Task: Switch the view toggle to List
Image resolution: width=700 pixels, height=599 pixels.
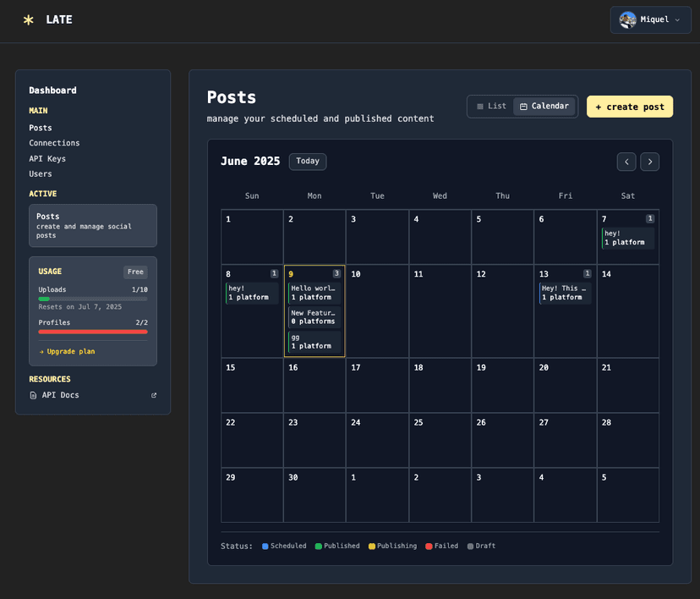Action: coord(489,106)
